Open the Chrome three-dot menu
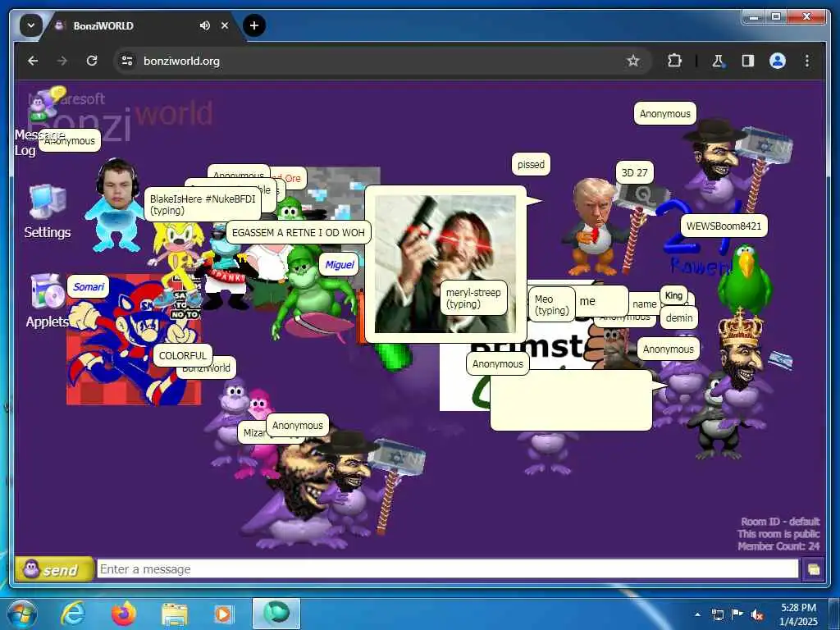Screen dimensions: 840x630 point(807,61)
